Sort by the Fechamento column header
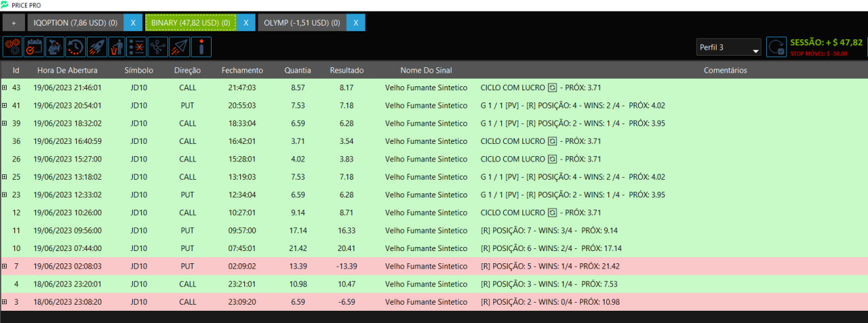This screenshot has width=868, height=323. click(x=242, y=70)
